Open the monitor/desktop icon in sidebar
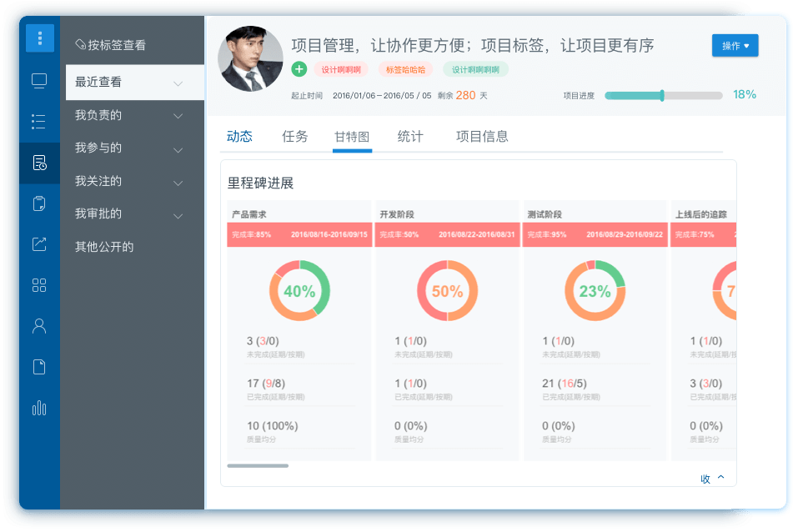The image size is (793, 532). (39, 81)
